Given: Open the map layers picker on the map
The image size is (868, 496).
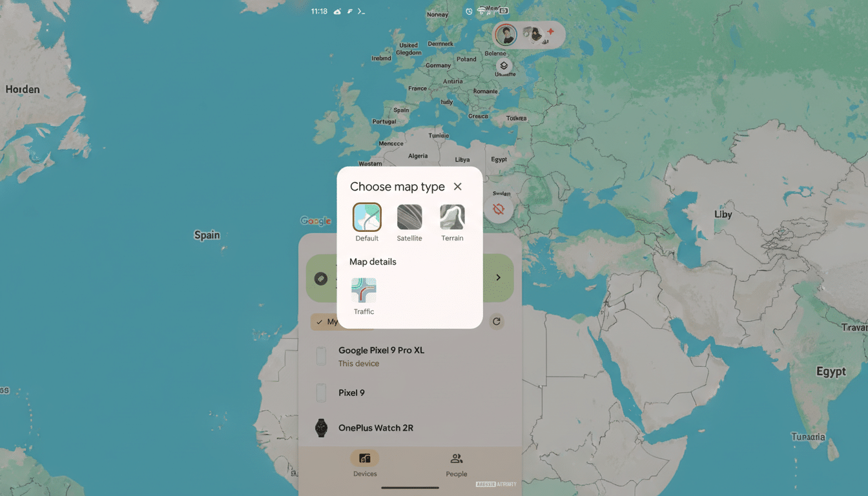Looking at the screenshot, I should pos(504,65).
